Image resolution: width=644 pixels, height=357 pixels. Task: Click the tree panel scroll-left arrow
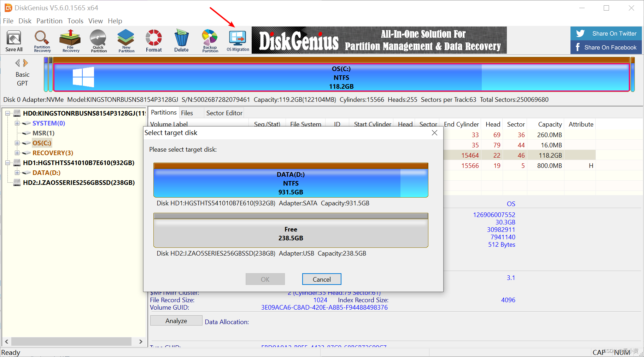[6, 341]
